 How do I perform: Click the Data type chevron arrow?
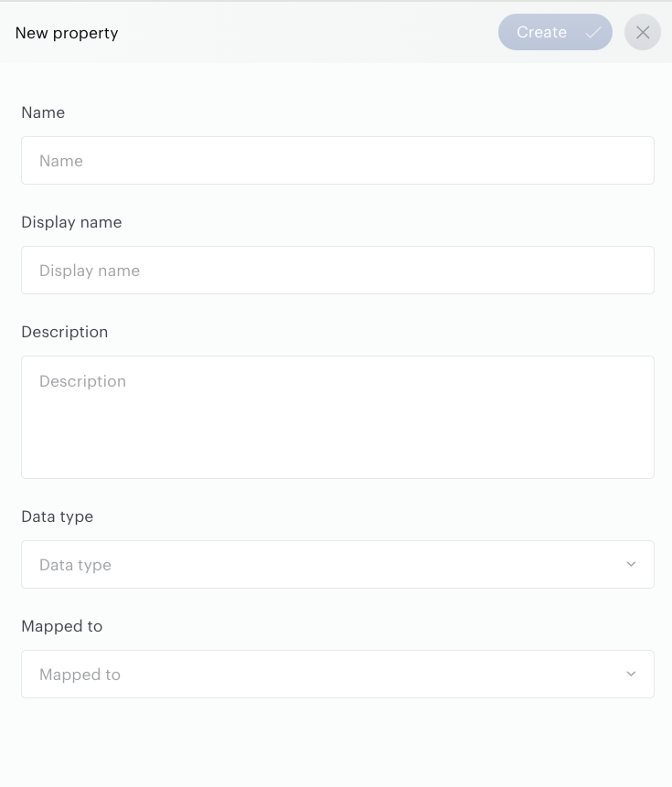(x=631, y=564)
